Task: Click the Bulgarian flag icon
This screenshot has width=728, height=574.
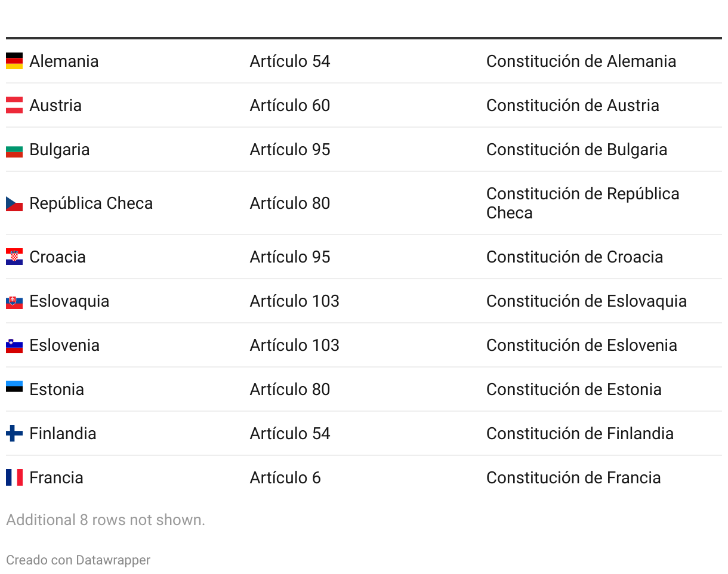Action: (14, 149)
